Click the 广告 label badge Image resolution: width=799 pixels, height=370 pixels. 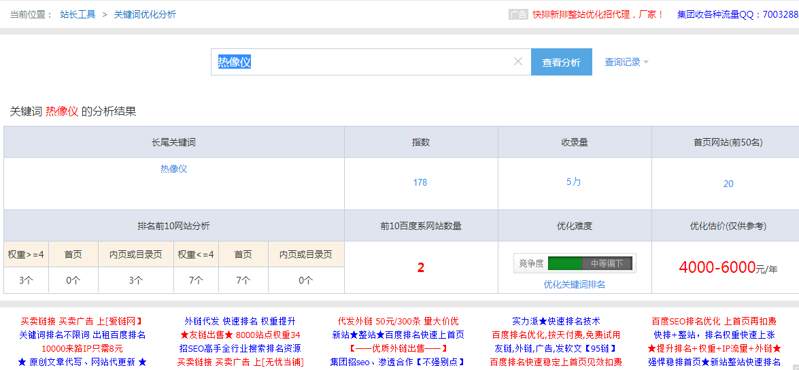pos(518,14)
